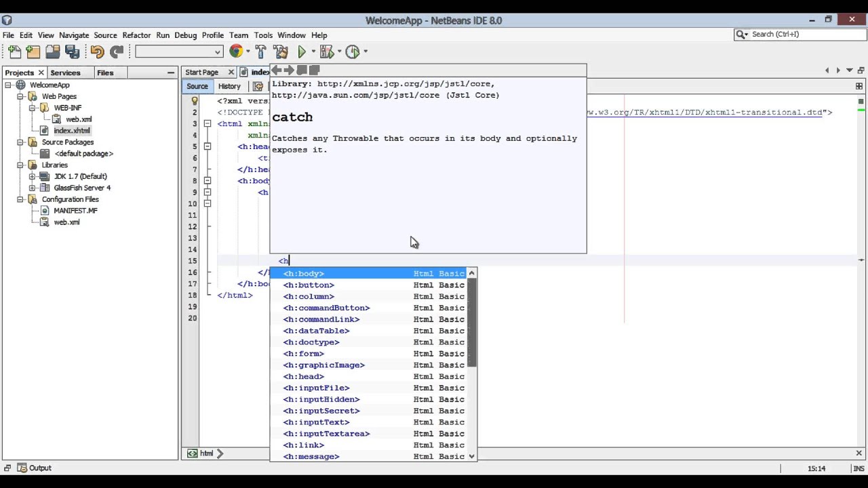The image size is (868, 488).
Task: Open the Navigate menu
Action: pyautogui.click(x=74, y=35)
